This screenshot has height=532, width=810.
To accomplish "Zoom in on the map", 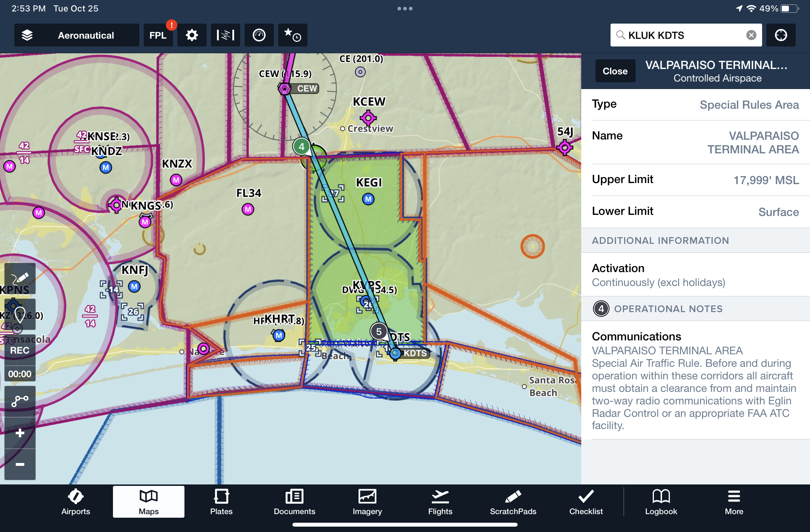I will (x=20, y=433).
